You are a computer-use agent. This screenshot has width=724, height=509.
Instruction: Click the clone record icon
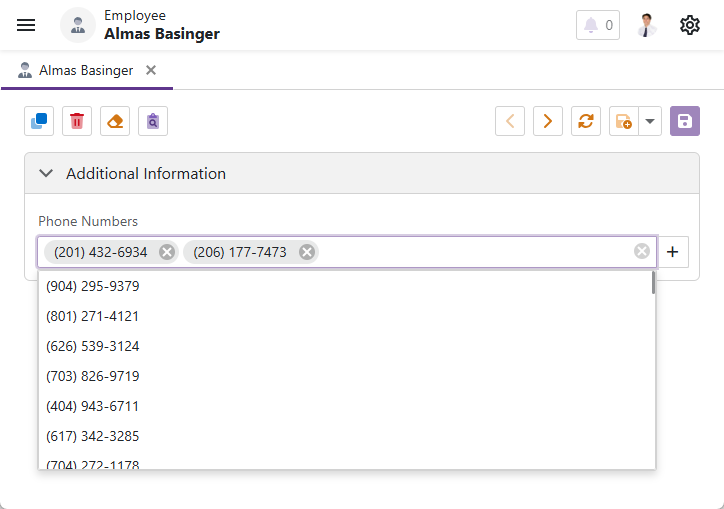tap(40, 121)
